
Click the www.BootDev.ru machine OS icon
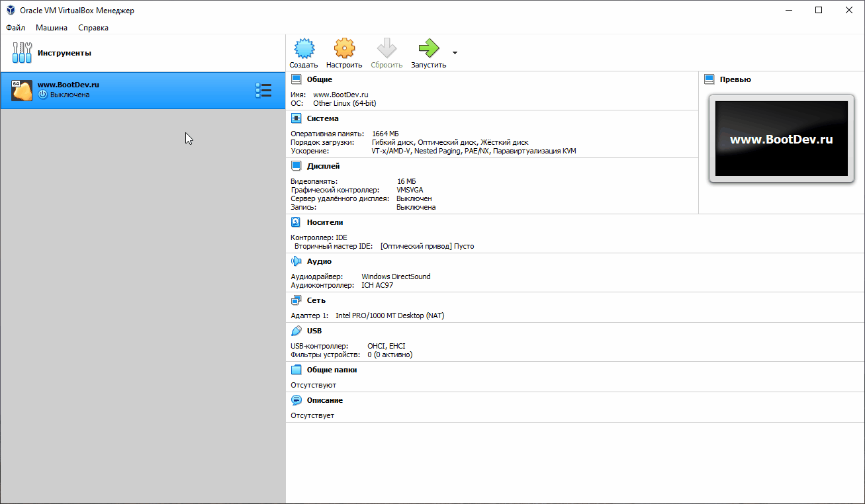coord(22,91)
